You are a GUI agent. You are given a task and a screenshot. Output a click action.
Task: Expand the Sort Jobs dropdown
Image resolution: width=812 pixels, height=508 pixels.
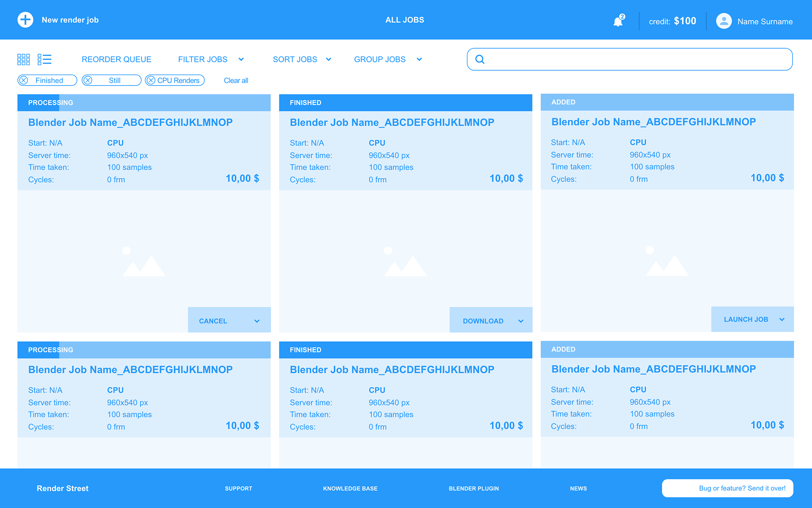click(x=328, y=59)
